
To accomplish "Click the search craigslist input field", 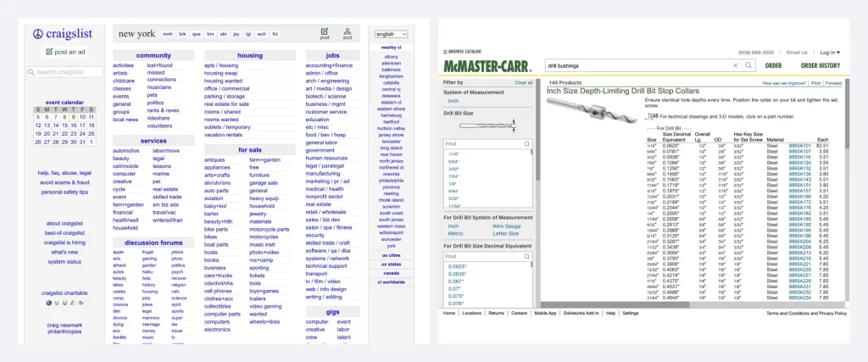I will pos(64,72).
